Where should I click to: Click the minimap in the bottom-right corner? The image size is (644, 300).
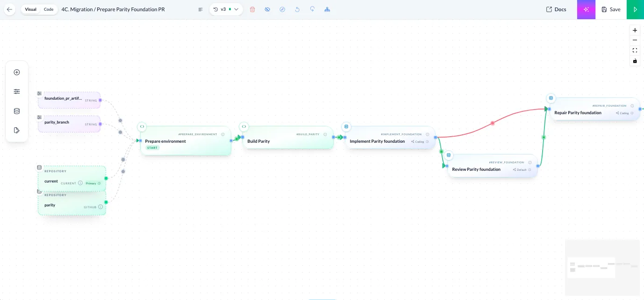pos(602,267)
